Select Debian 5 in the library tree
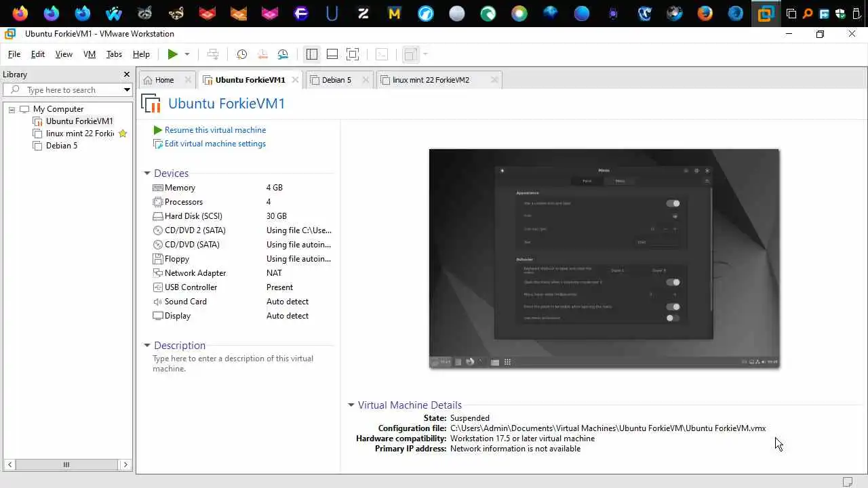868x488 pixels. coord(62,146)
